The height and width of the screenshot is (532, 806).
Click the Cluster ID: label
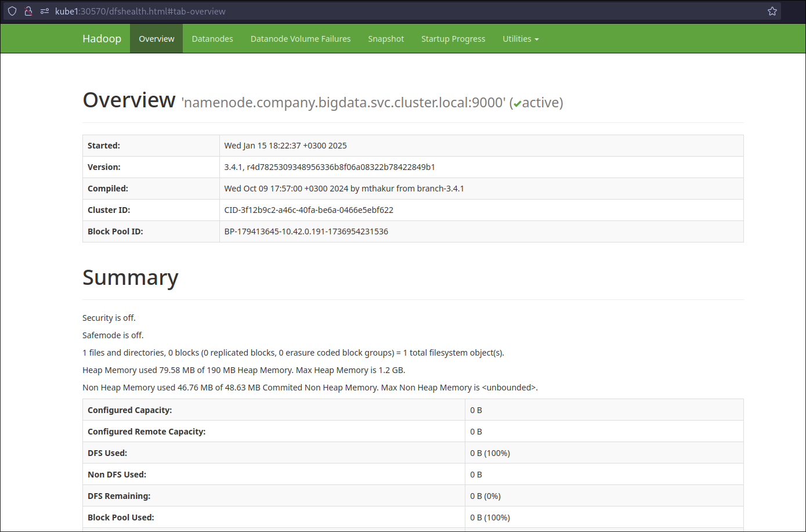[x=109, y=210]
